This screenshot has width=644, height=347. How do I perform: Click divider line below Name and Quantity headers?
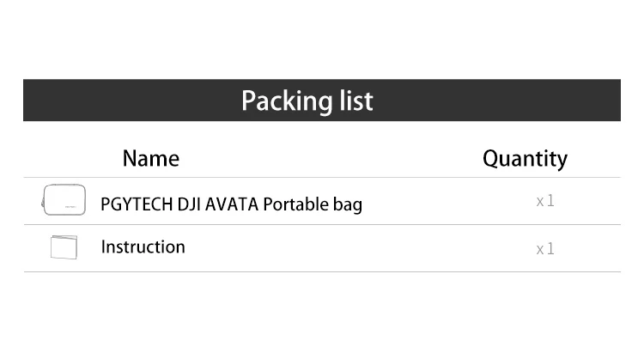click(322, 178)
